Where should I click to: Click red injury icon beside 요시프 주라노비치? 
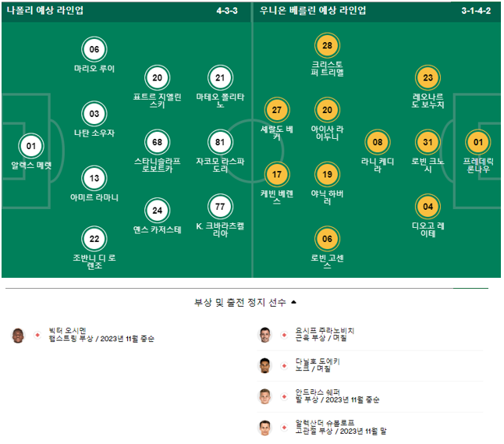[x=284, y=335]
